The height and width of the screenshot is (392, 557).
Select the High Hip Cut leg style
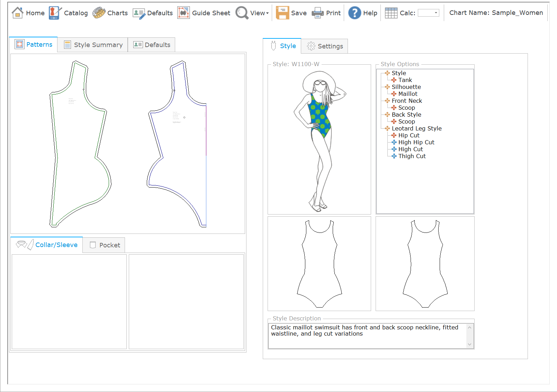tap(416, 142)
